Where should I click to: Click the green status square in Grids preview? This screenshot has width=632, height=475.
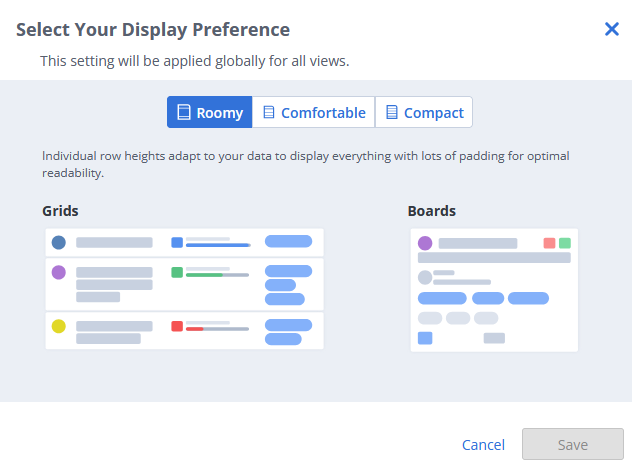177,272
